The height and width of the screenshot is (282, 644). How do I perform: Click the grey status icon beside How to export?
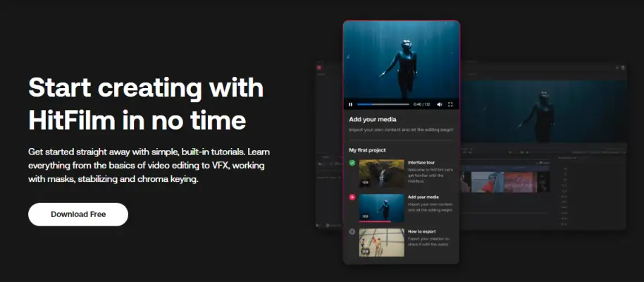pyautogui.click(x=352, y=232)
